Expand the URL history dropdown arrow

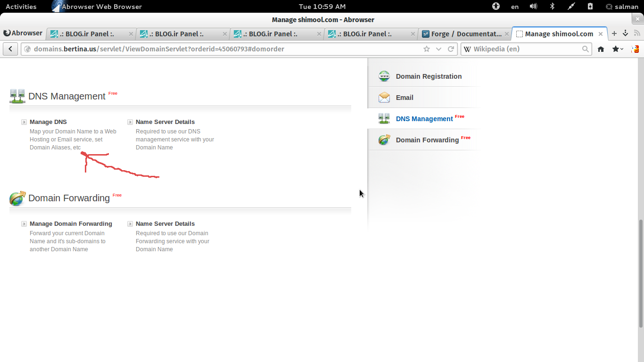[439, 49]
